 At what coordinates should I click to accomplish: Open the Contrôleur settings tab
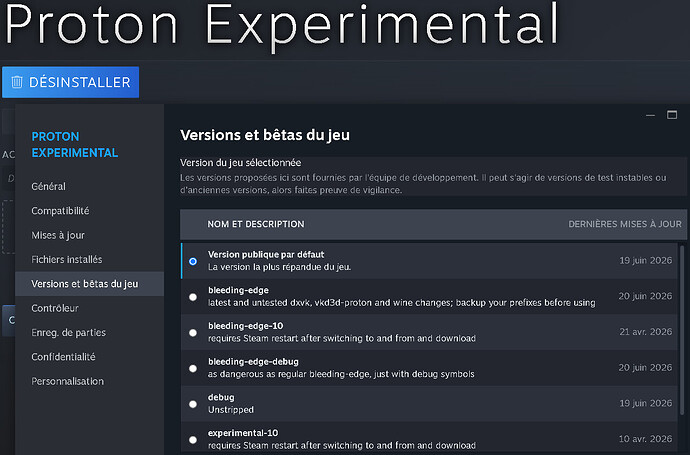pos(55,308)
